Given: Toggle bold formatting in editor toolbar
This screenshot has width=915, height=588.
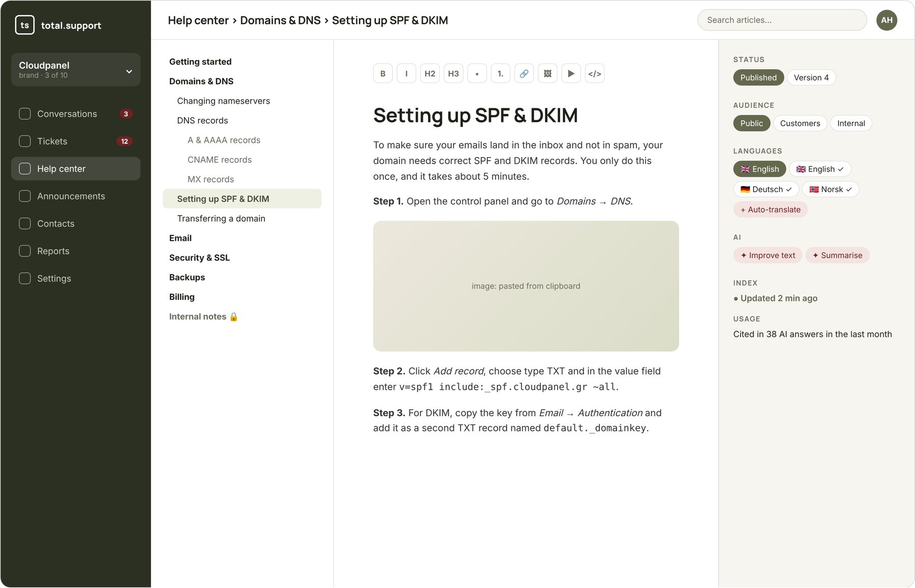Looking at the screenshot, I should [383, 74].
